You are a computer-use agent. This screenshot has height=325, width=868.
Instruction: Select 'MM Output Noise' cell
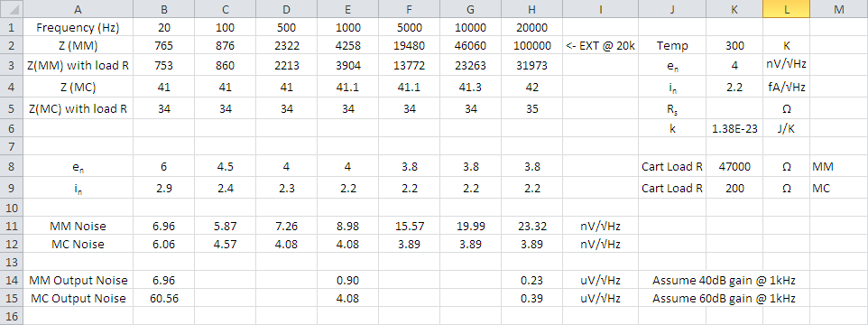78,281
